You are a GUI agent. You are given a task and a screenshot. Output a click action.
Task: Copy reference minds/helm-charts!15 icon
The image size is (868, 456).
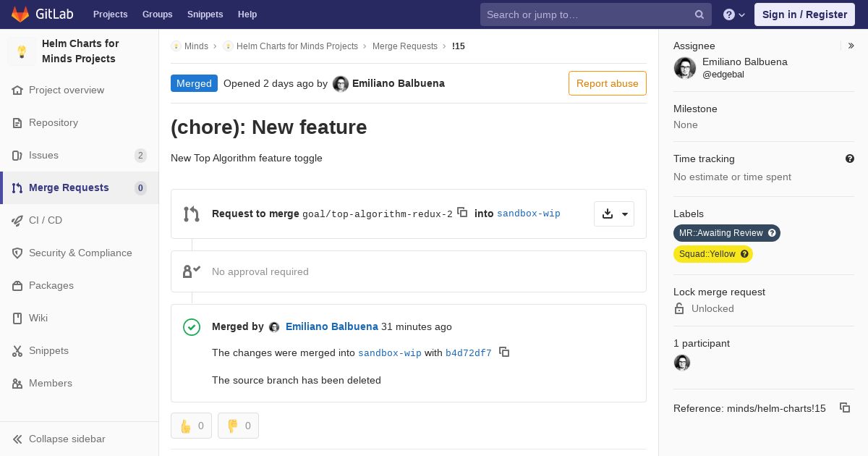[845, 408]
